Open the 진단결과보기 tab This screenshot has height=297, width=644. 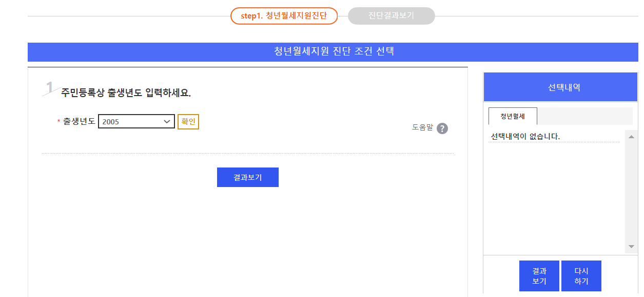tap(391, 16)
